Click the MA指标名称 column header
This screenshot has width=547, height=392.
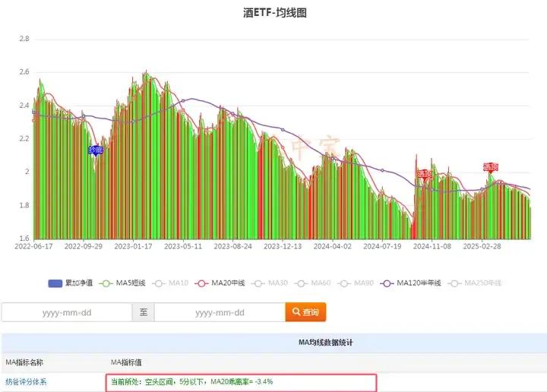24,362
